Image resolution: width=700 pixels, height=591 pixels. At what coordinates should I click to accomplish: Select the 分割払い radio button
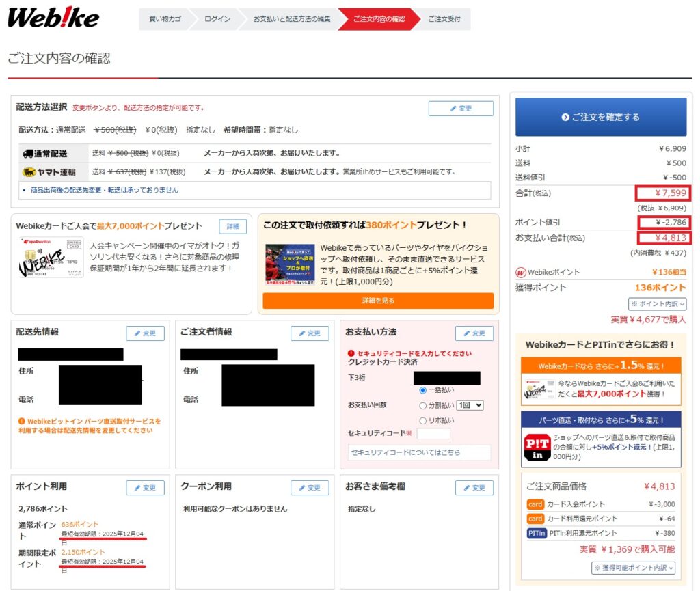click(x=422, y=405)
